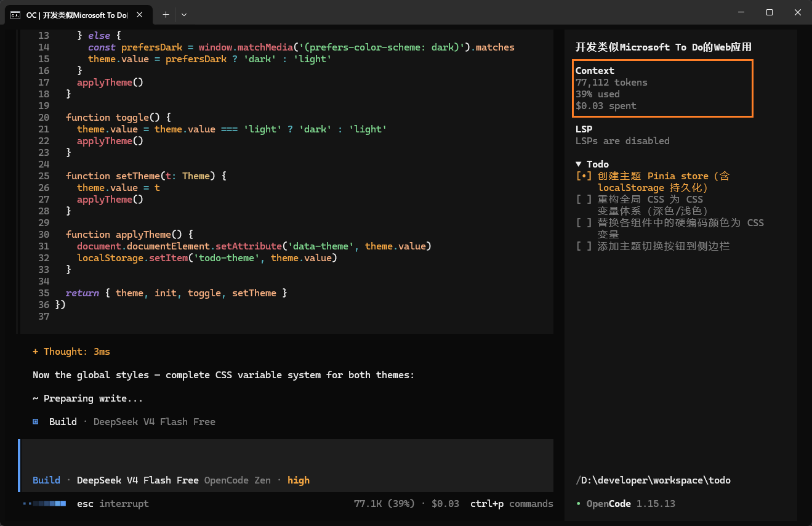Click the 'LSP' heading
This screenshot has width=812, height=526.
584,129
